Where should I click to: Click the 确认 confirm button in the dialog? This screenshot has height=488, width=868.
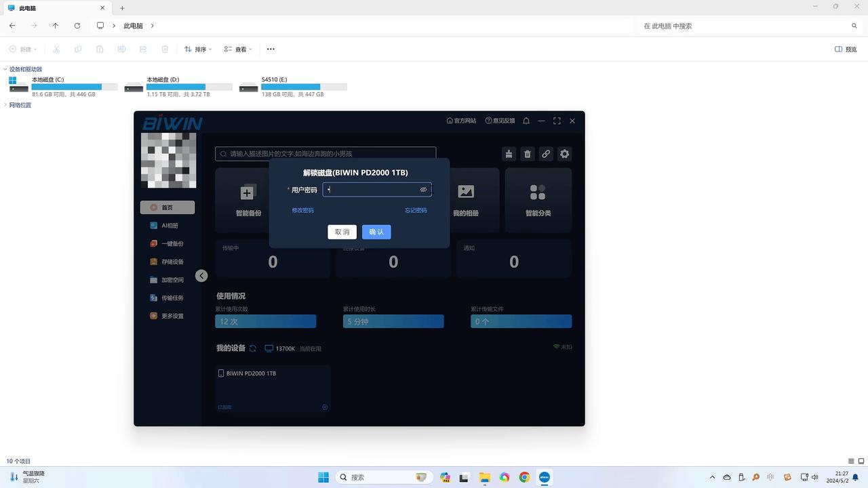click(x=376, y=232)
